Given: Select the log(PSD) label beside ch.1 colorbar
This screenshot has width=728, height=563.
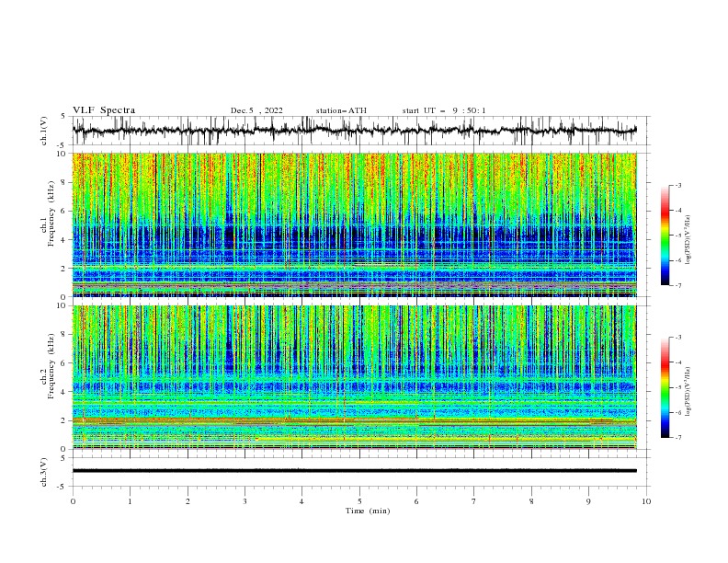Looking at the screenshot, I should click(x=688, y=240).
